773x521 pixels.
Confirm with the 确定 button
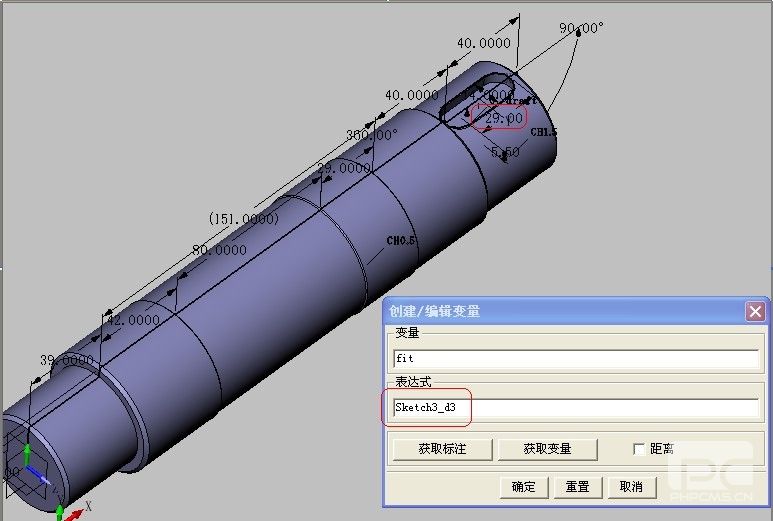523,487
